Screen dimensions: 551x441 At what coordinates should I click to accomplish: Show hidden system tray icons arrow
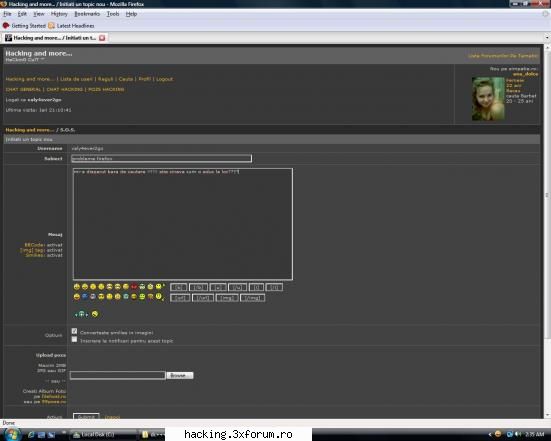tap(490, 435)
